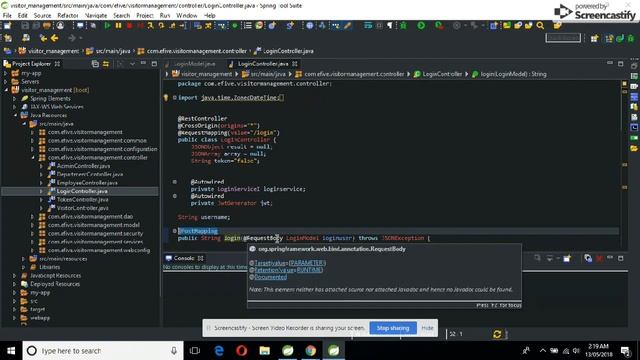Screen dimensions: 640x360
Task: Toggle fold marker beside @PostMapping
Action: [x=175, y=231]
